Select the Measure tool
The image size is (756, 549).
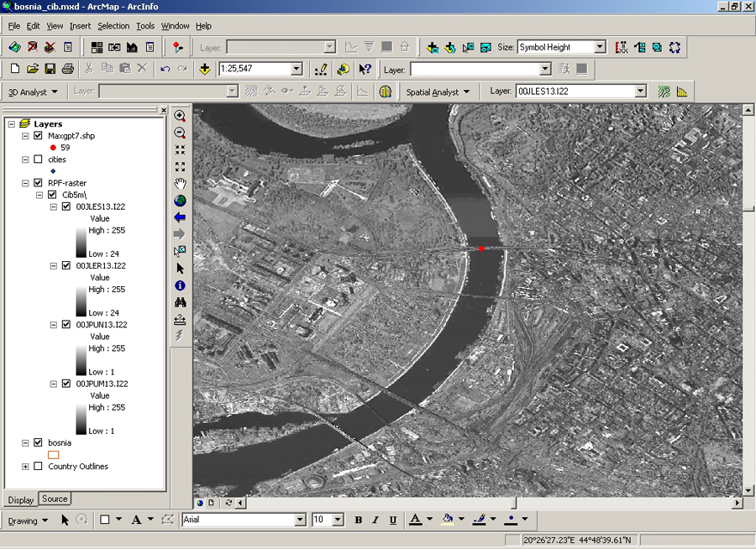pos(180,319)
